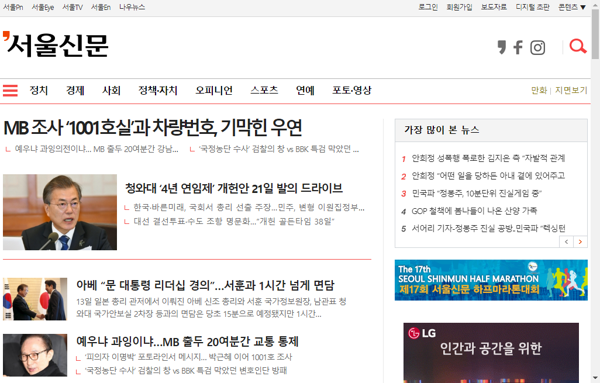Open the hamburger menu icon
Image resolution: width=600 pixels, height=383 pixels.
[10, 90]
